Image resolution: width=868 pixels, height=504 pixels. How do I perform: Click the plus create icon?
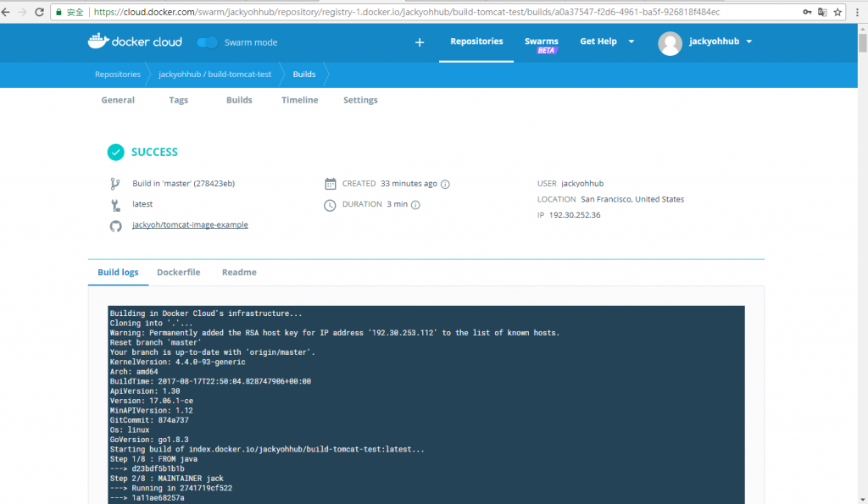(x=420, y=42)
